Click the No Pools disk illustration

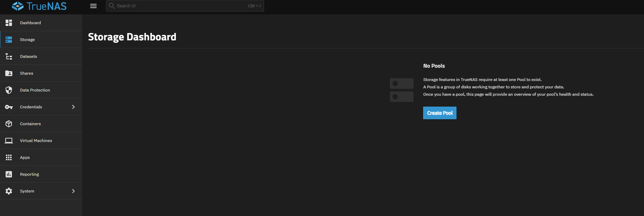click(401, 90)
